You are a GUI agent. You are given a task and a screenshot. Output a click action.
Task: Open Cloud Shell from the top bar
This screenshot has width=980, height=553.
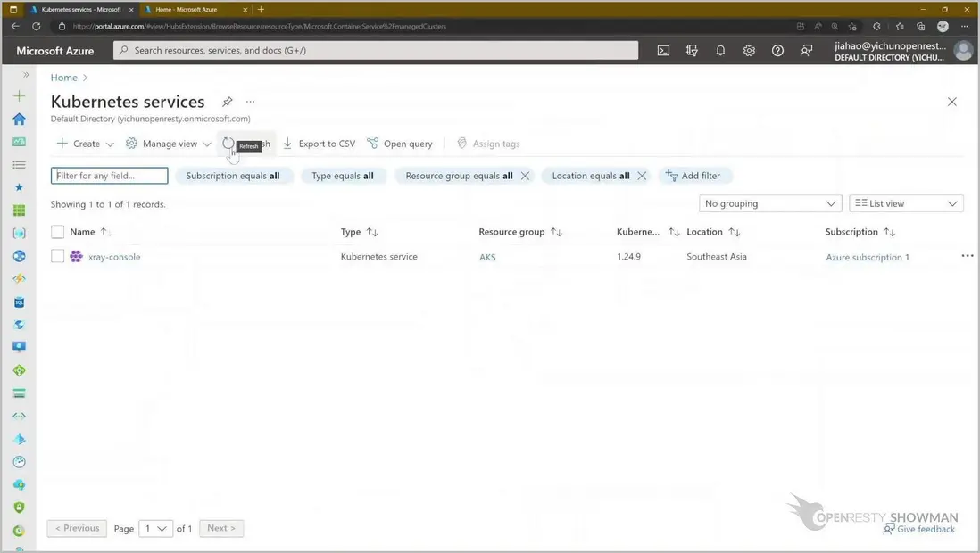point(663,51)
